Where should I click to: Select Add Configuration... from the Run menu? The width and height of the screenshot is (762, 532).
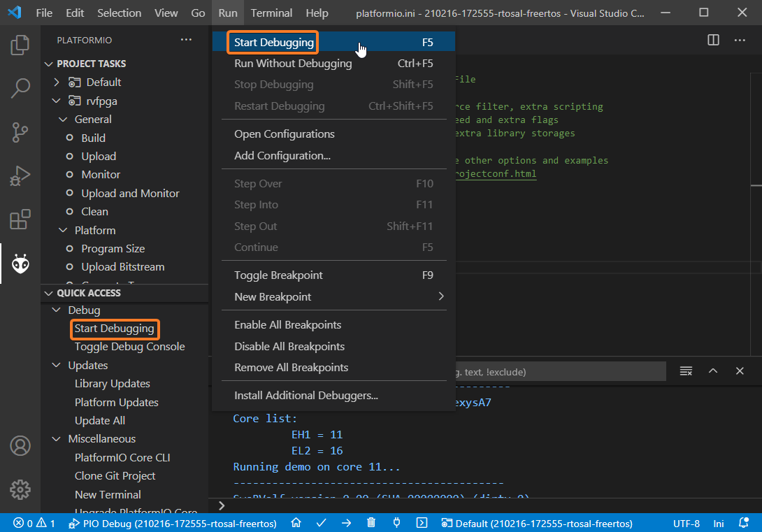click(333, 156)
